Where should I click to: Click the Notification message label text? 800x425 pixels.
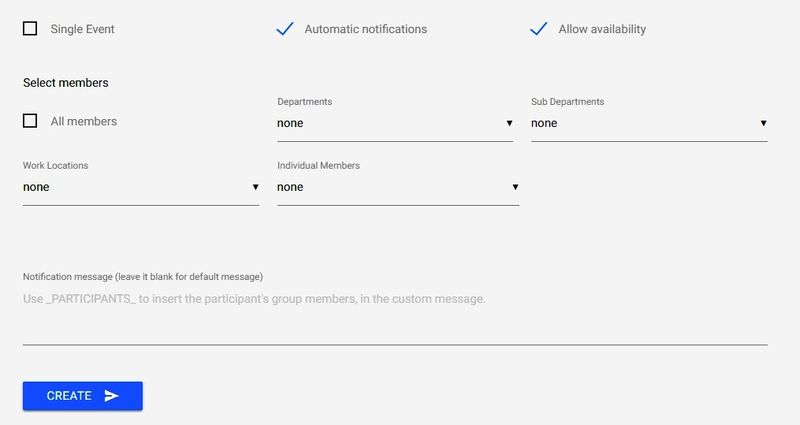tap(143, 277)
